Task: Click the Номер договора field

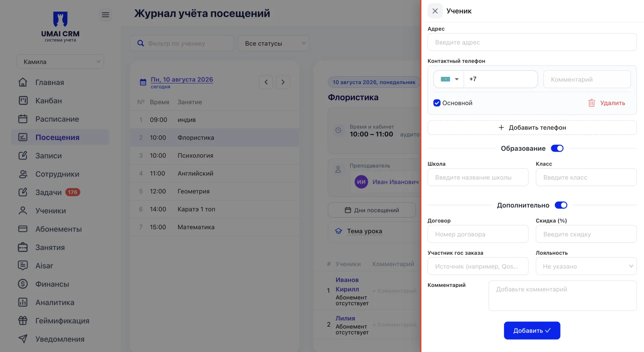Action: 478,234
